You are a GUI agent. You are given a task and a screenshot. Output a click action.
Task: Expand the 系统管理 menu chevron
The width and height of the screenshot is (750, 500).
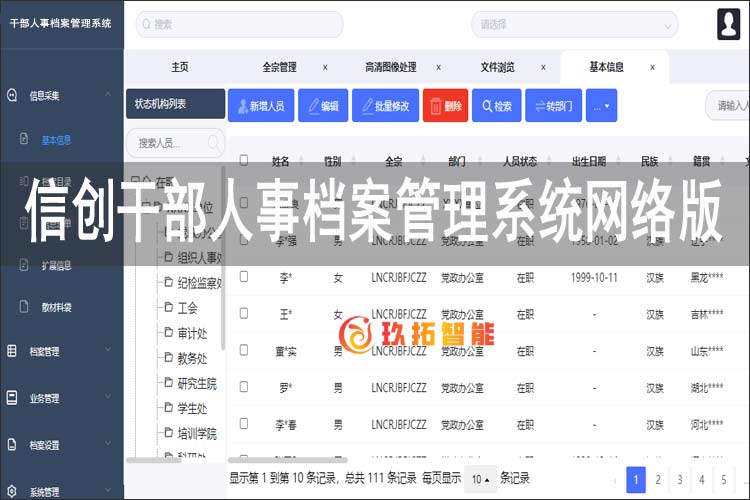pos(108,489)
